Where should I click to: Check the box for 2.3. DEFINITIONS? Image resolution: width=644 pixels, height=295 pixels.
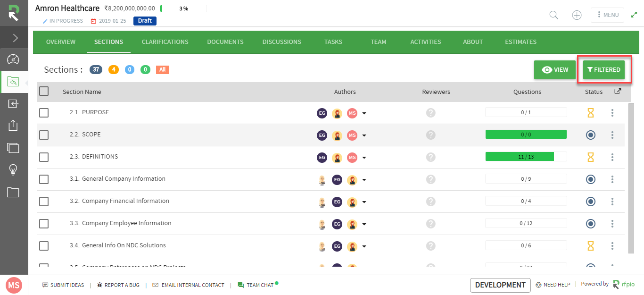click(x=44, y=157)
